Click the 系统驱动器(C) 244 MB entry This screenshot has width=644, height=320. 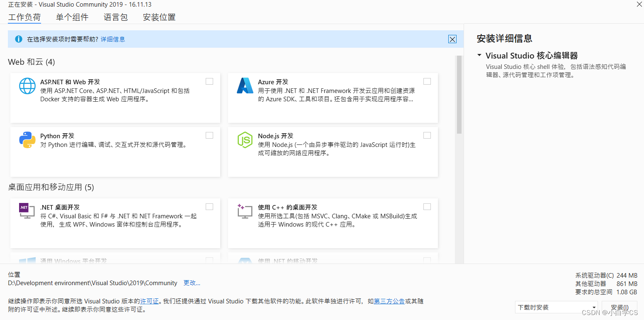(x=606, y=276)
